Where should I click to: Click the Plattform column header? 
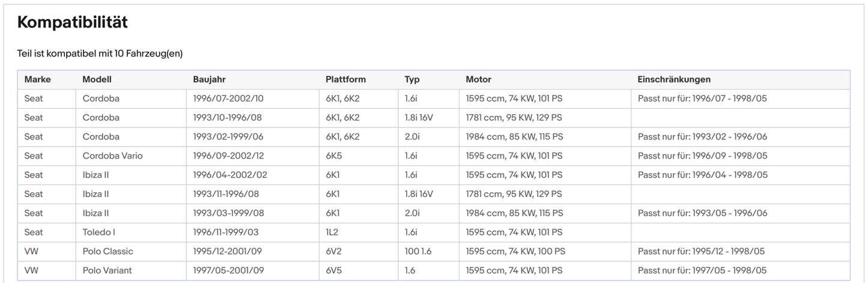(x=345, y=79)
